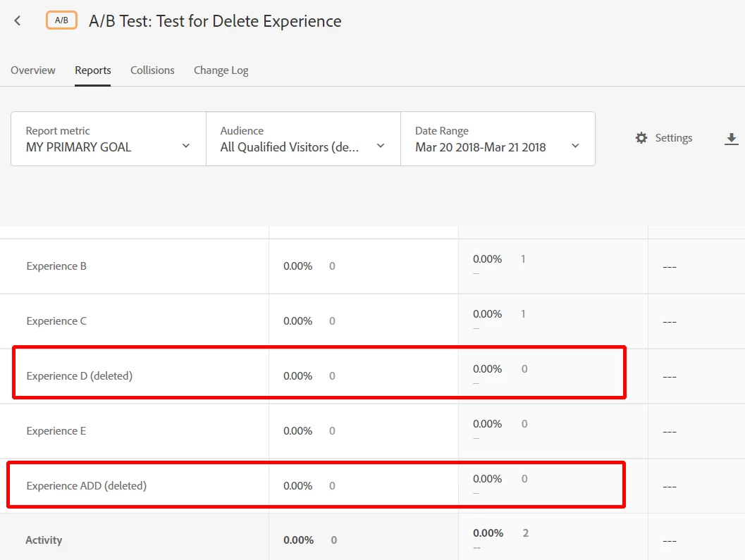Screen dimensions: 745x560
Task: Select the Experience B row
Action: click(56, 266)
